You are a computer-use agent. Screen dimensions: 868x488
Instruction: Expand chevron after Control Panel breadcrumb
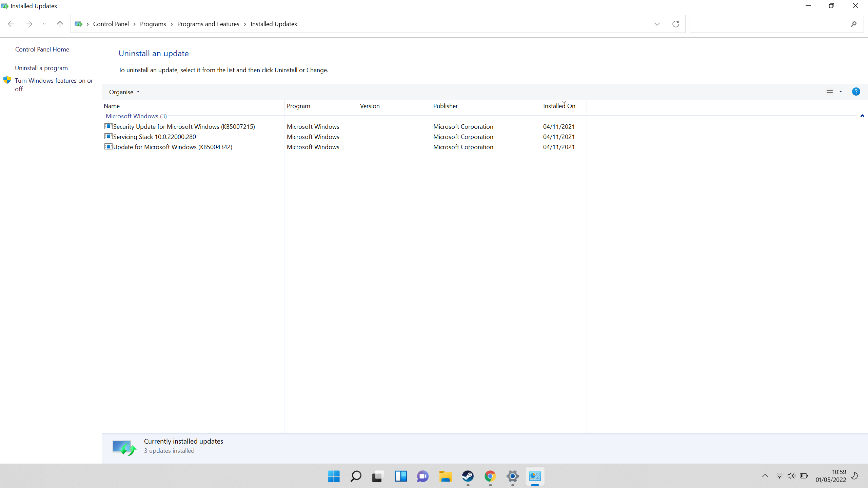[135, 24]
